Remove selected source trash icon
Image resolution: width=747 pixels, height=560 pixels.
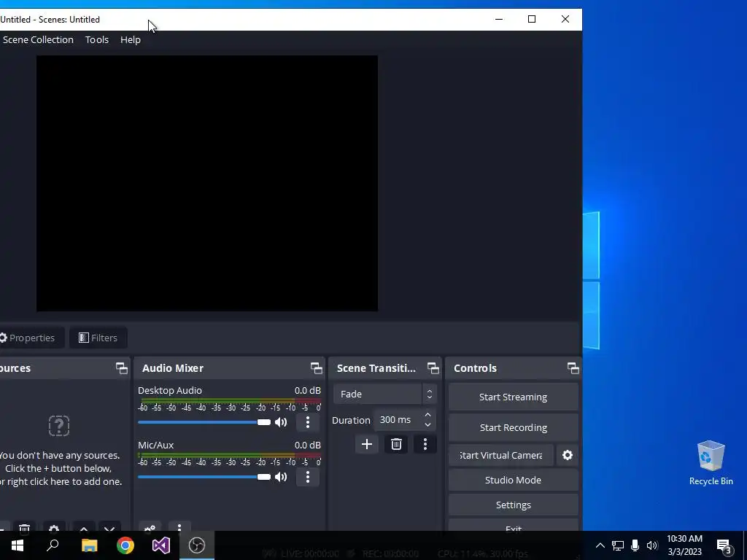click(24, 528)
